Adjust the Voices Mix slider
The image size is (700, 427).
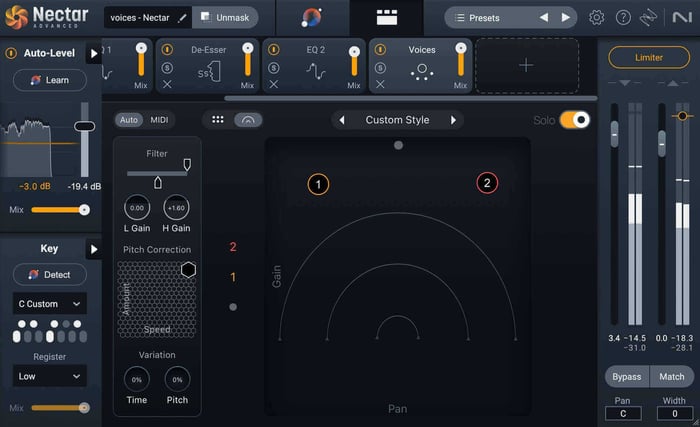pyautogui.click(x=461, y=60)
